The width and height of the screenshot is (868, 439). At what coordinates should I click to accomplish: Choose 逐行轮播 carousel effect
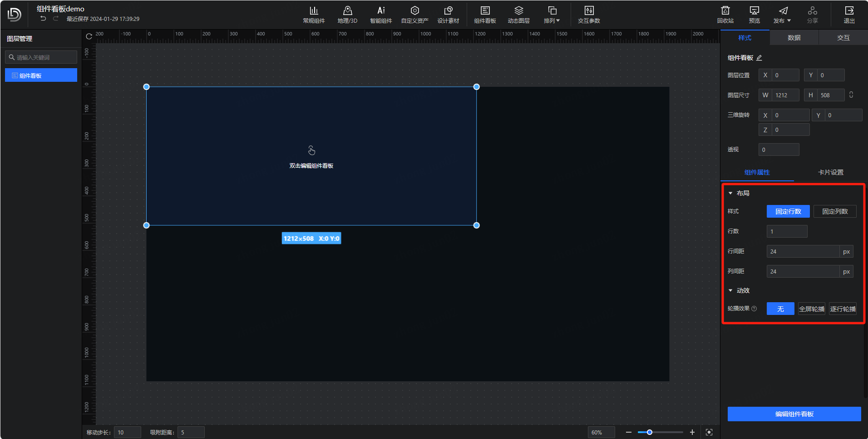pyautogui.click(x=843, y=309)
